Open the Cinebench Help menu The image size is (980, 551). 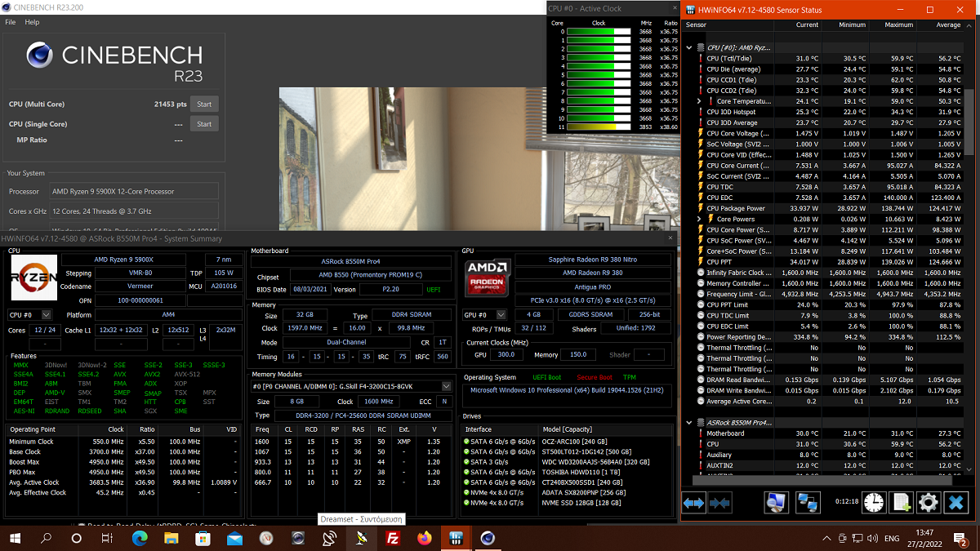[x=32, y=22]
